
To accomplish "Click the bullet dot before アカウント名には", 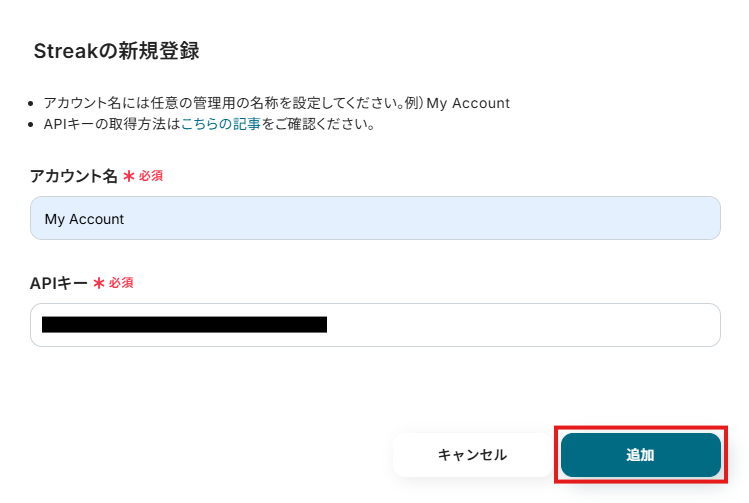I will [x=35, y=104].
